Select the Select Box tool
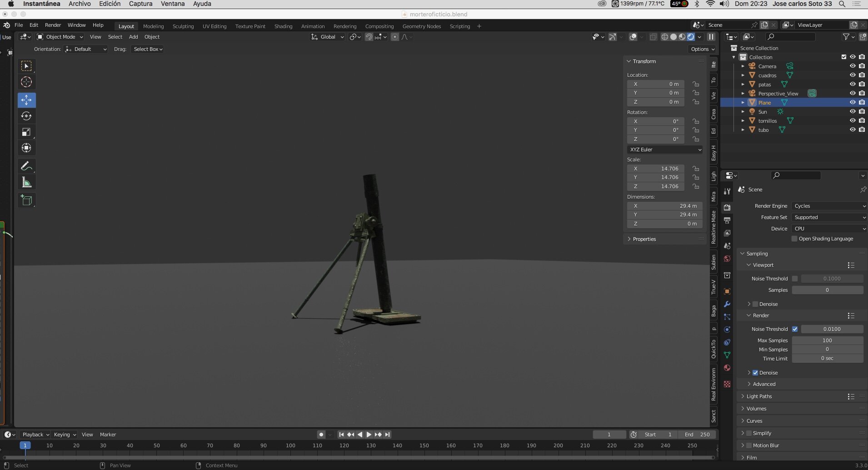Screen dimensions: 868x470 click(x=26, y=66)
